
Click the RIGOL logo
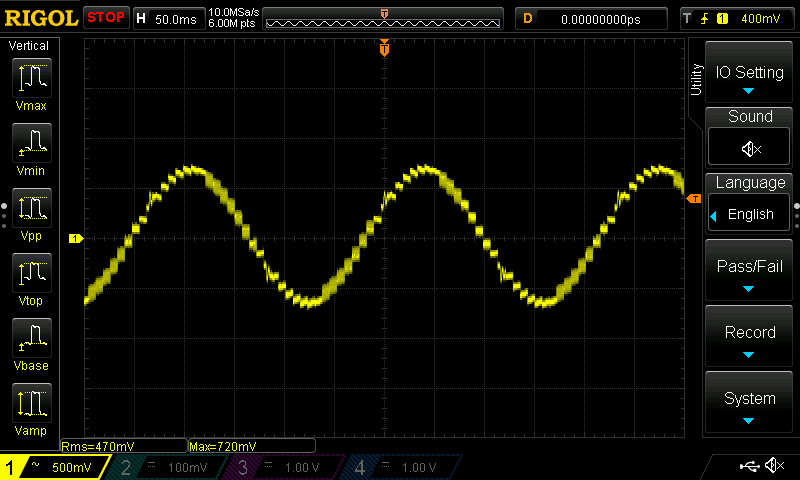(x=41, y=18)
